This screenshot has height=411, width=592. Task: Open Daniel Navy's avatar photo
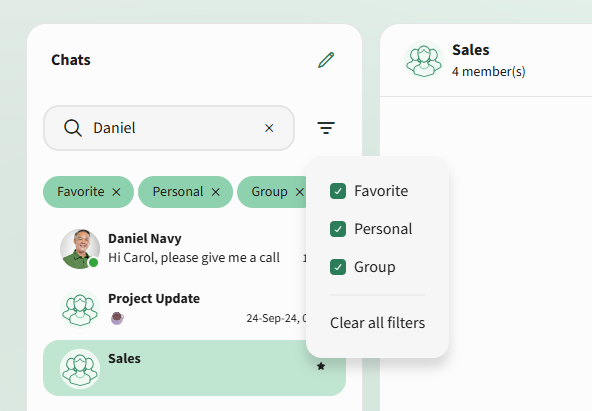(x=80, y=249)
